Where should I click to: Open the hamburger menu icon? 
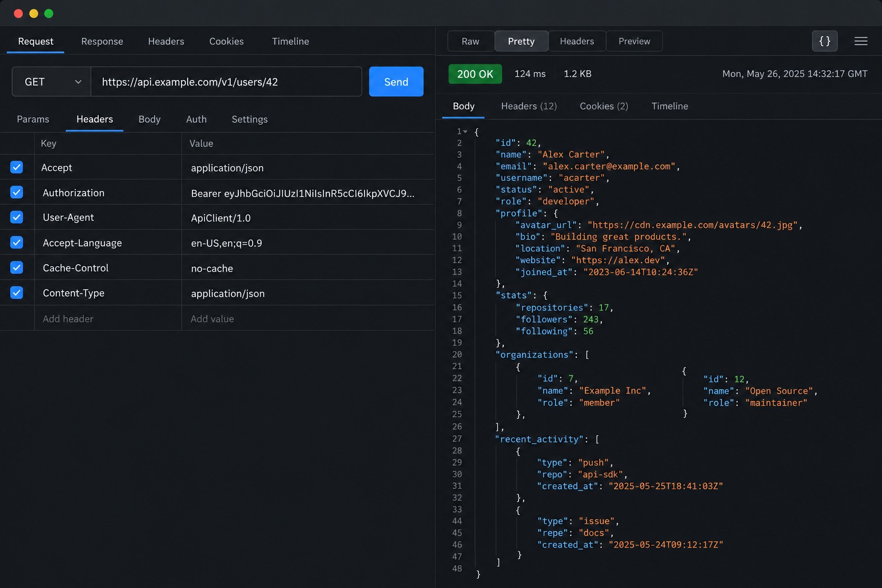tap(861, 41)
